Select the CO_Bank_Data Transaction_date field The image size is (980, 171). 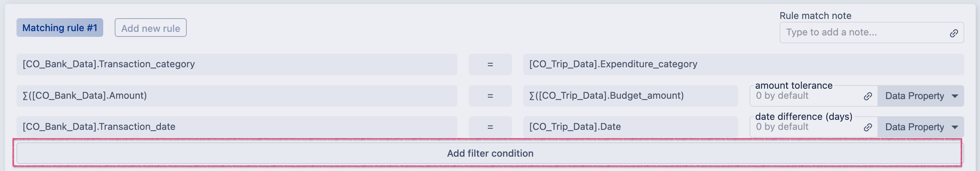pyautogui.click(x=236, y=127)
